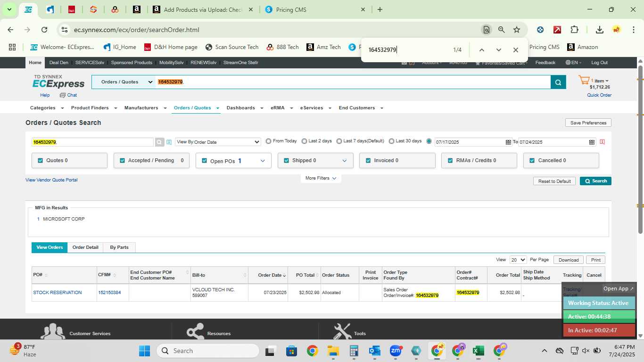Click the small search icon beside order number field
Screen dimensions: 644x362
(160, 142)
